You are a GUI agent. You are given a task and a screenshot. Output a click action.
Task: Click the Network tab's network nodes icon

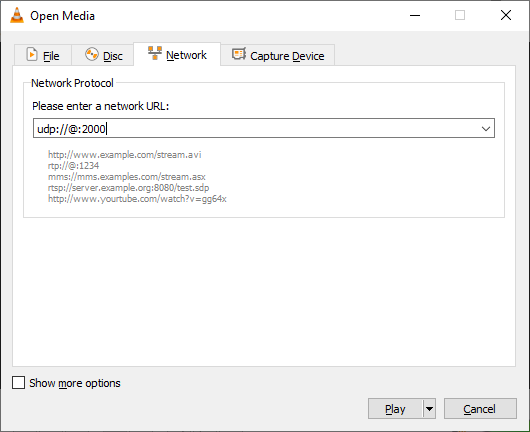point(155,53)
